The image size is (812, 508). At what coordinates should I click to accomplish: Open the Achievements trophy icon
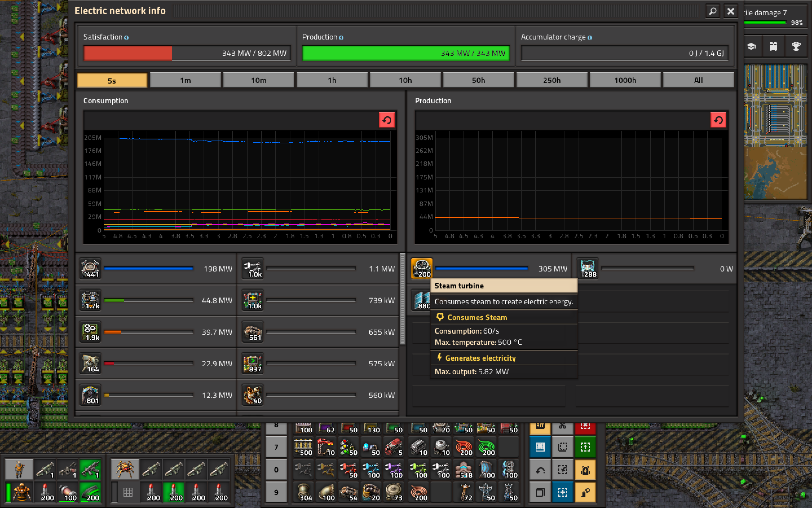point(796,46)
